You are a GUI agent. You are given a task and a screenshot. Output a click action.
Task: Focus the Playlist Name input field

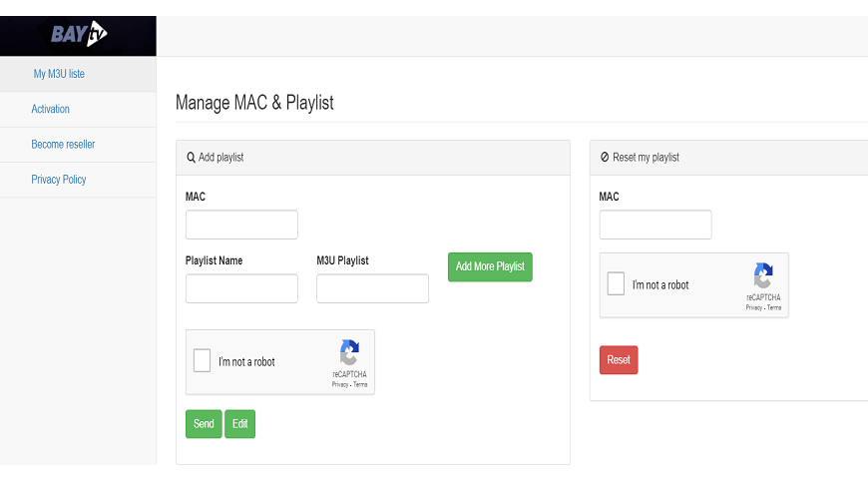[x=241, y=288]
